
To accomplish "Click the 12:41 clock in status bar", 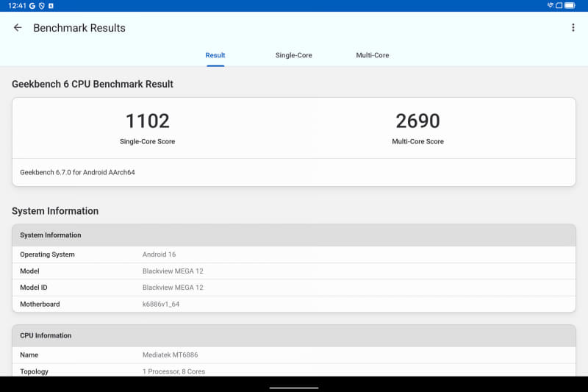I will point(17,6).
